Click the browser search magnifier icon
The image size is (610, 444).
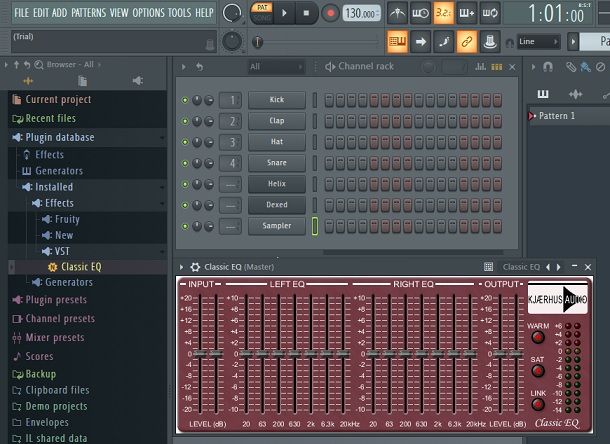39,65
